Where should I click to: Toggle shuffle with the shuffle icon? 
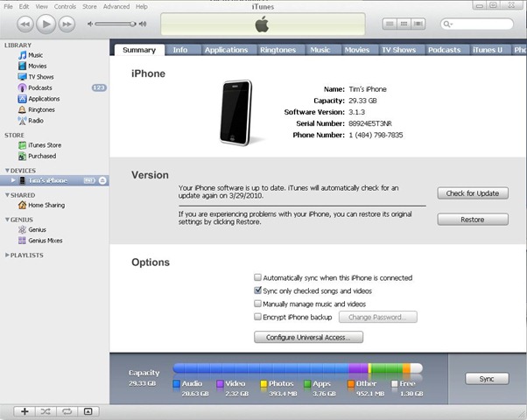point(46,411)
